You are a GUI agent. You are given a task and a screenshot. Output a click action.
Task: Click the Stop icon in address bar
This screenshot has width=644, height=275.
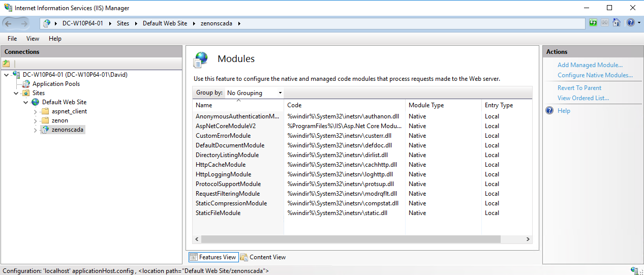[x=605, y=23]
